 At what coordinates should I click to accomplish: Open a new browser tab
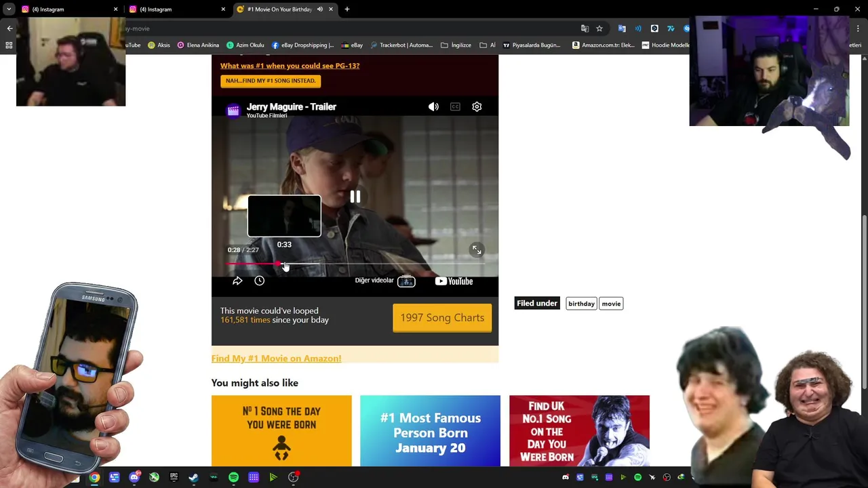coord(347,9)
